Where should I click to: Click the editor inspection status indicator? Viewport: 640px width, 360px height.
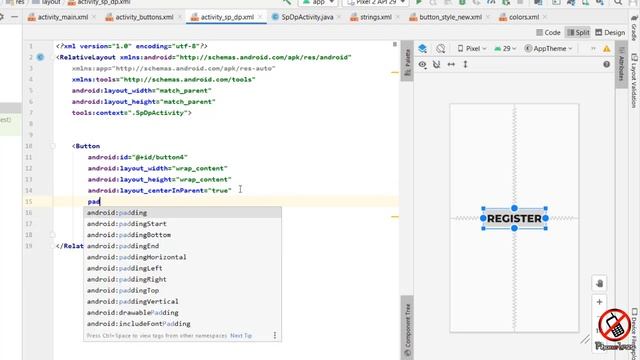pos(395,44)
